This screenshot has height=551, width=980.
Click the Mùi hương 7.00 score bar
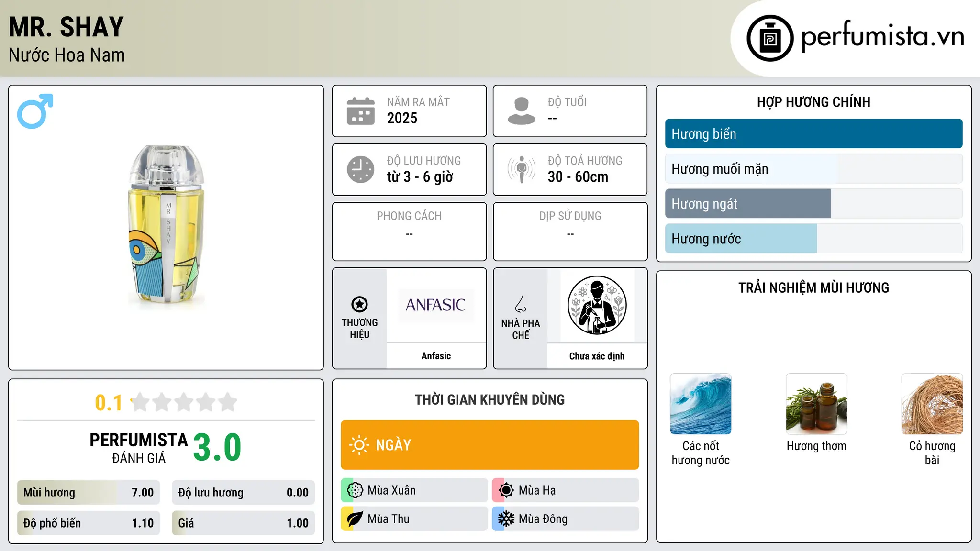(89, 493)
